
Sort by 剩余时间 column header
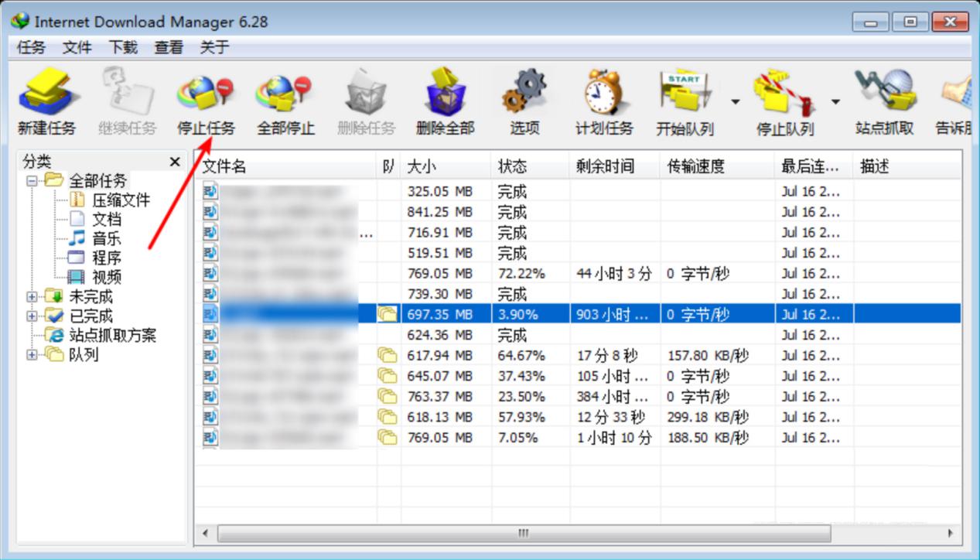pos(615,166)
